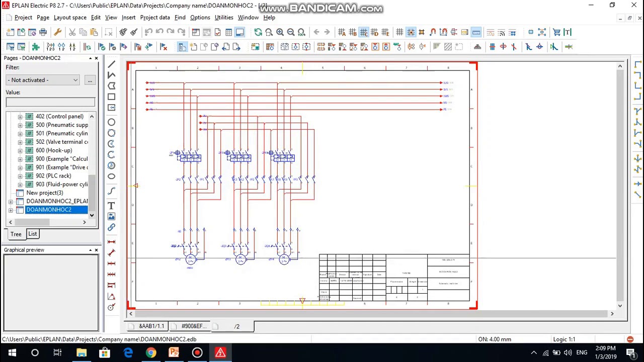The width and height of the screenshot is (644, 362).
Task: Select the Circle drawing tool
Action: coord(112,122)
